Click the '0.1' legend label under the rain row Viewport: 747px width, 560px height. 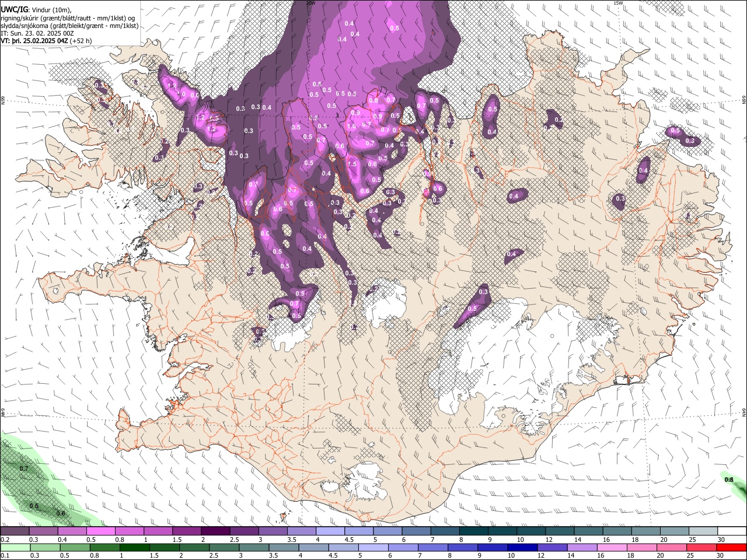click(x=4, y=556)
